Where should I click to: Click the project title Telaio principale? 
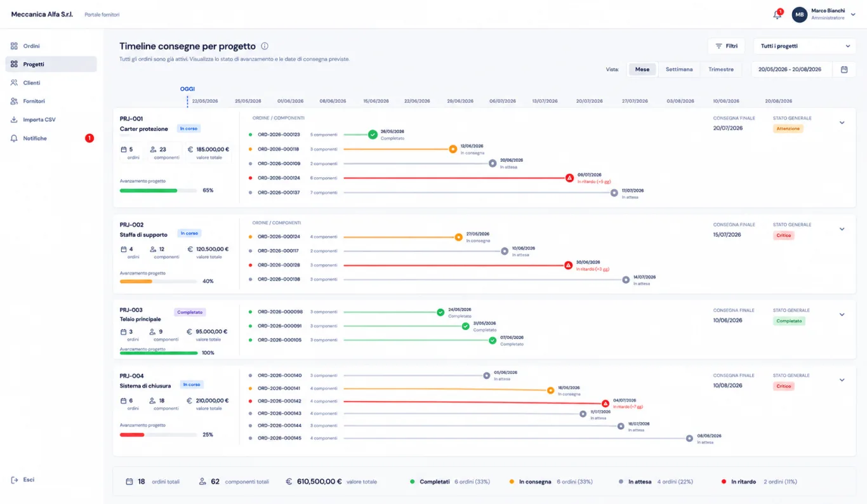140,319
